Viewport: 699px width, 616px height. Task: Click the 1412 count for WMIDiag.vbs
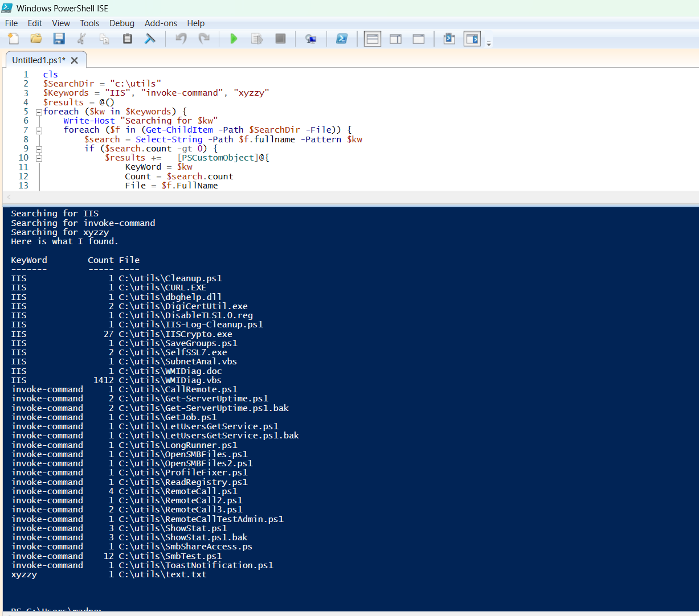(x=104, y=380)
